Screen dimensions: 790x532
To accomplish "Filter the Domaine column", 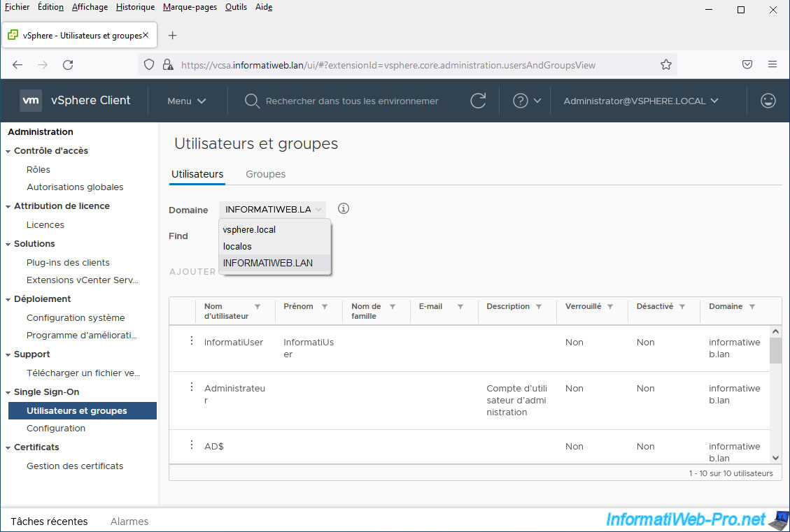I will pos(752,306).
